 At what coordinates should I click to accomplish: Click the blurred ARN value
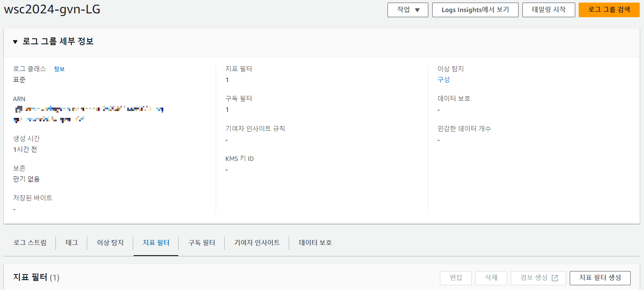click(89, 114)
